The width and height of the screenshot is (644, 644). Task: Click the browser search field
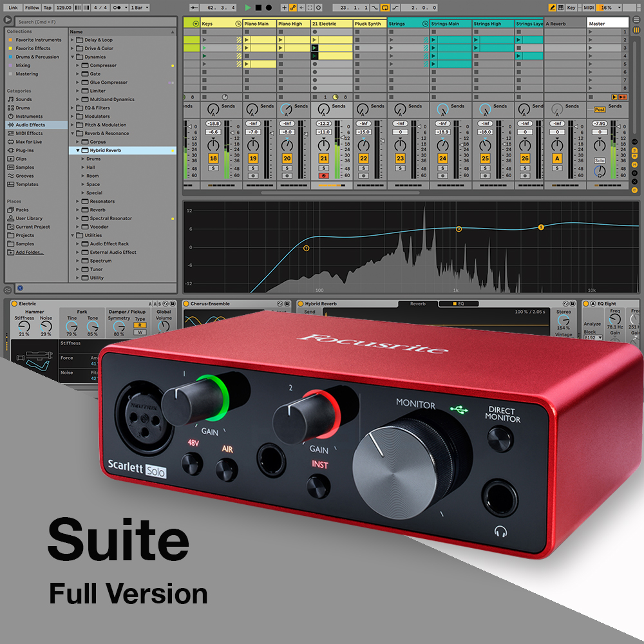96,22
